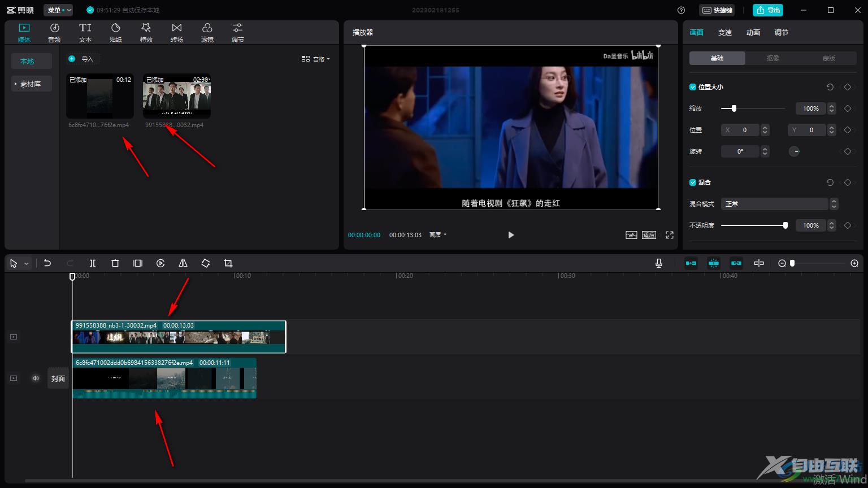Image resolution: width=868 pixels, height=488 pixels.
Task: Add keyframe for 位置大小 section
Action: [x=848, y=87]
